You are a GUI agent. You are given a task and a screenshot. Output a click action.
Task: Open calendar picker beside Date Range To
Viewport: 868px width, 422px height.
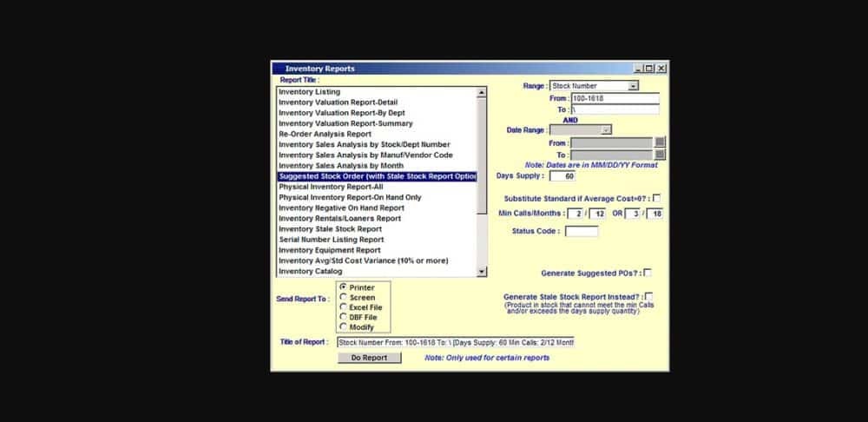pos(660,155)
